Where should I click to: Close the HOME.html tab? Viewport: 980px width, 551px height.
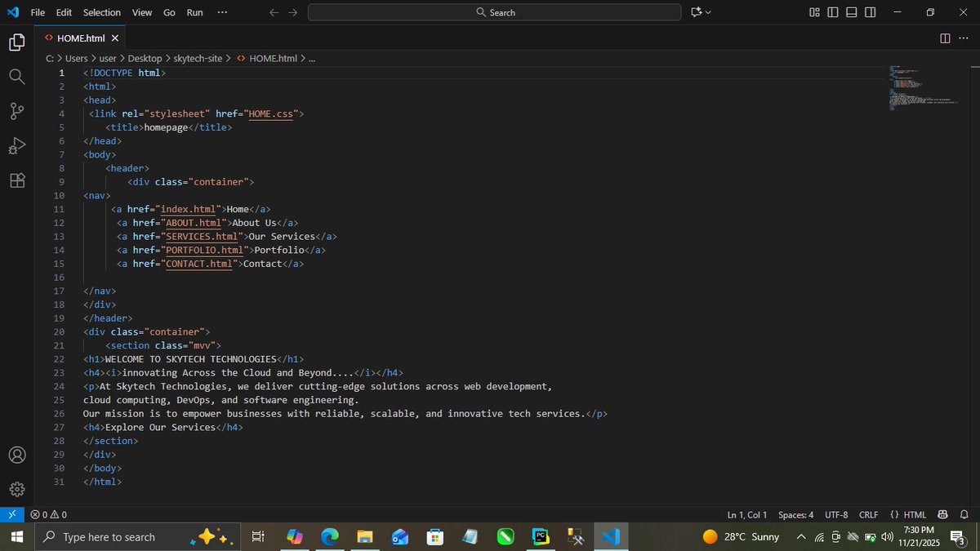(x=114, y=38)
